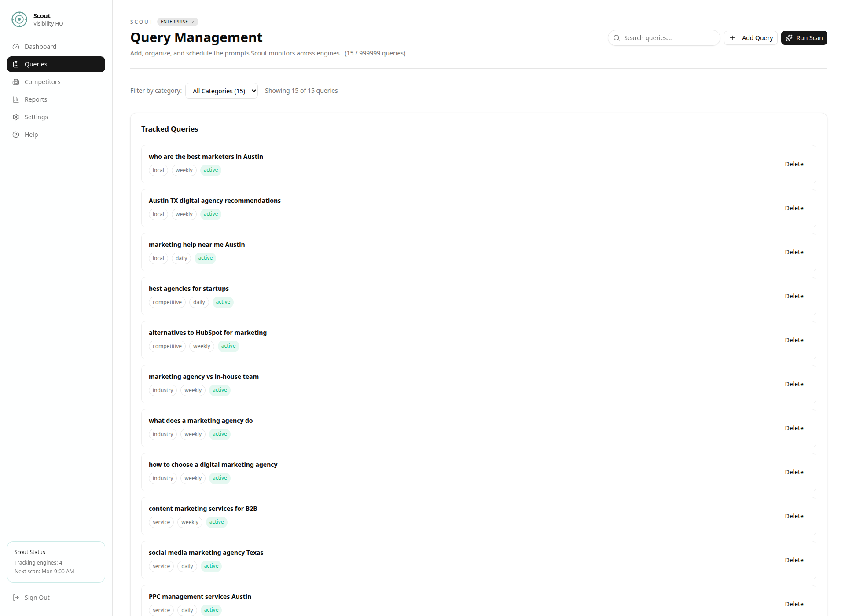Click the magnifying glass in the search bar

(616, 38)
